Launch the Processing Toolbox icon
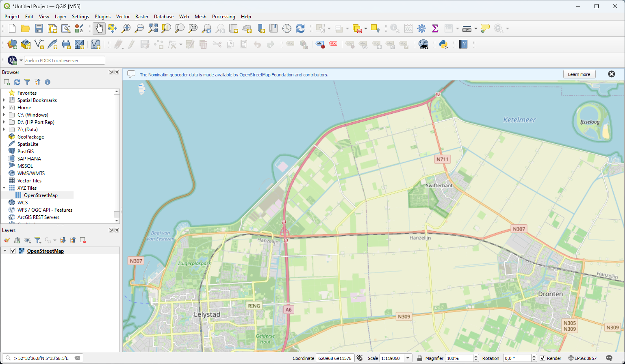625x364 pixels. [422, 28]
